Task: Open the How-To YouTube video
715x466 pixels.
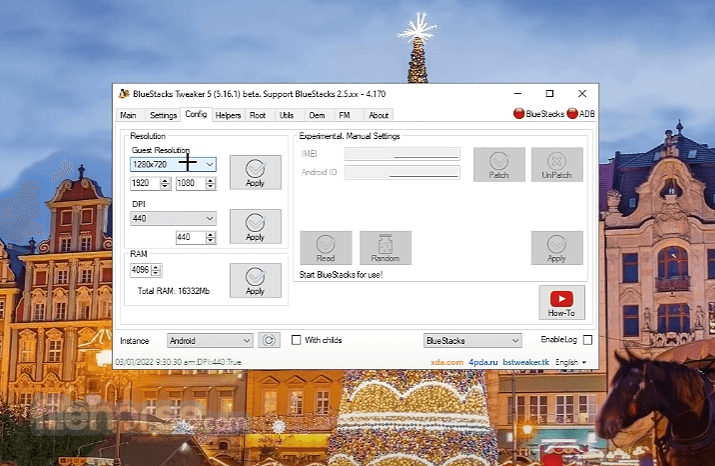Action: [562, 302]
